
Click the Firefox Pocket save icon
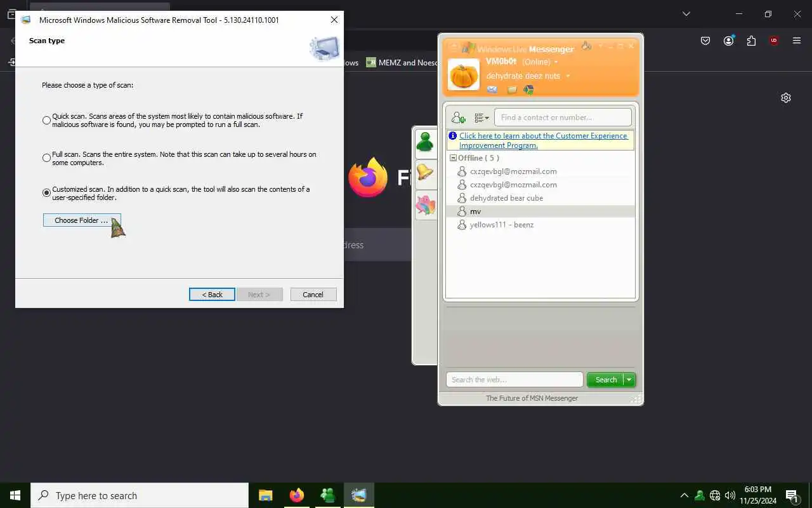[705, 41]
